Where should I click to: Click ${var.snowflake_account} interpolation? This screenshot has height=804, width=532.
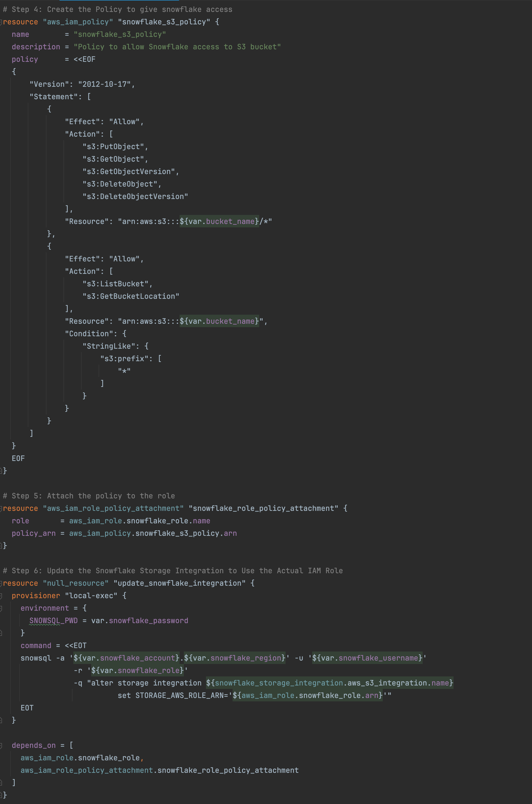tap(127, 658)
